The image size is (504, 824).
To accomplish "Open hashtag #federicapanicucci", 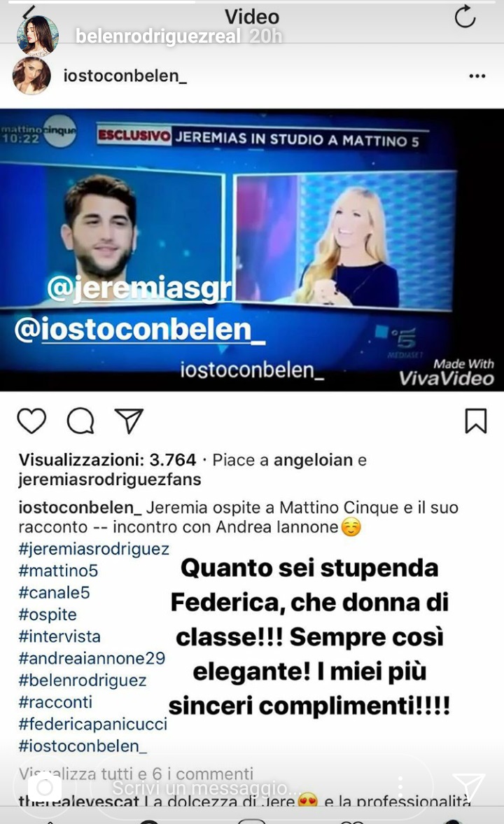I will coord(92,724).
